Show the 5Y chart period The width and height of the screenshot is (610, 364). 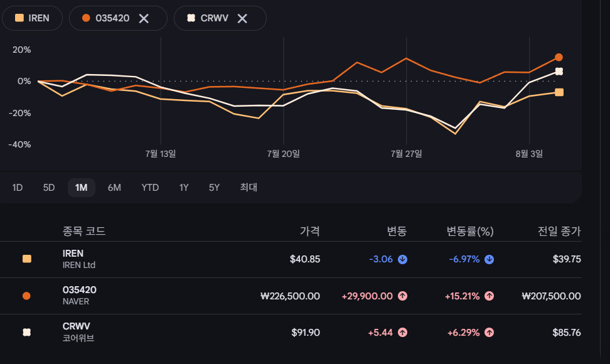(x=214, y=188)
